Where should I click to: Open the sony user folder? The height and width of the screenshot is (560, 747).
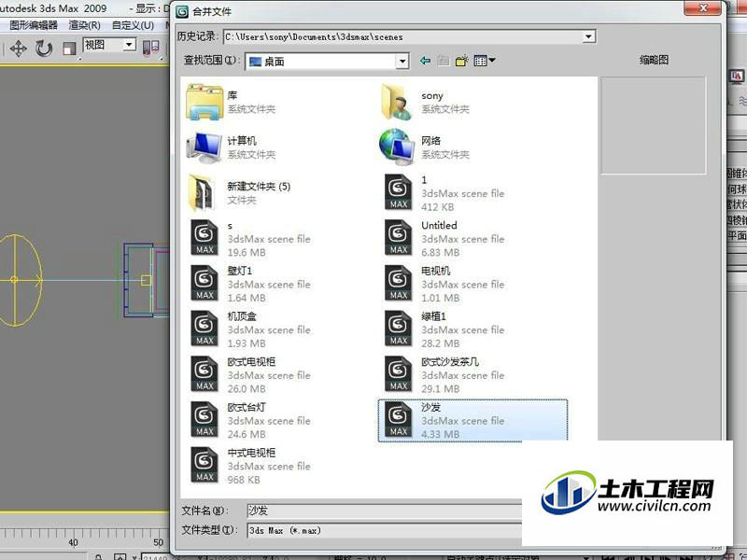point(426,102)
